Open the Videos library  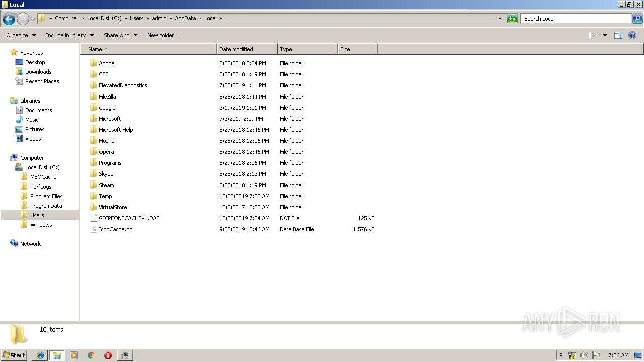tap(33, 139)
